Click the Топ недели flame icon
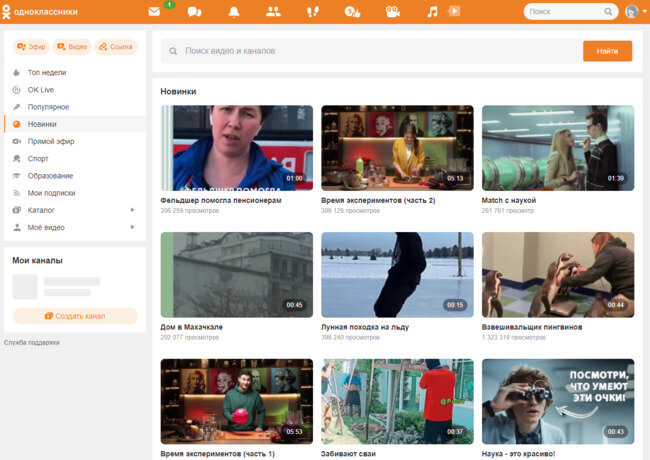This screenshot has width=650, height=460. coord(17,73)
